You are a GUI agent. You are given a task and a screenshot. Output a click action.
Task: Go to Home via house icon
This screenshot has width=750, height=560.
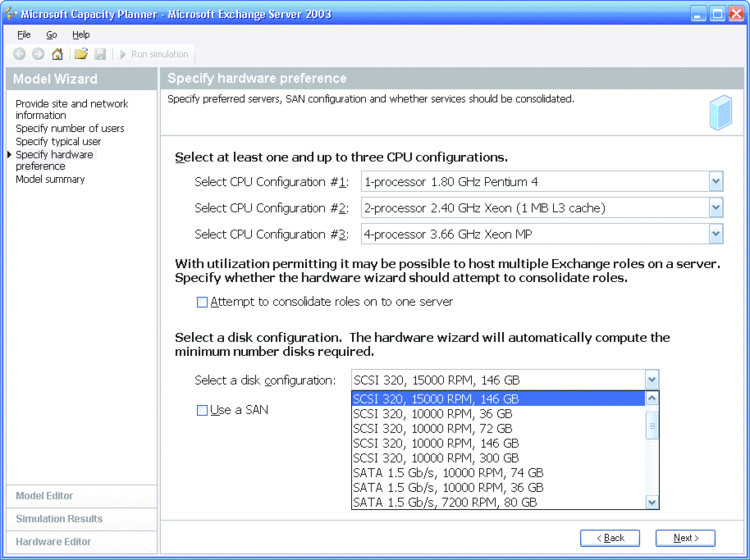point(57,54)
